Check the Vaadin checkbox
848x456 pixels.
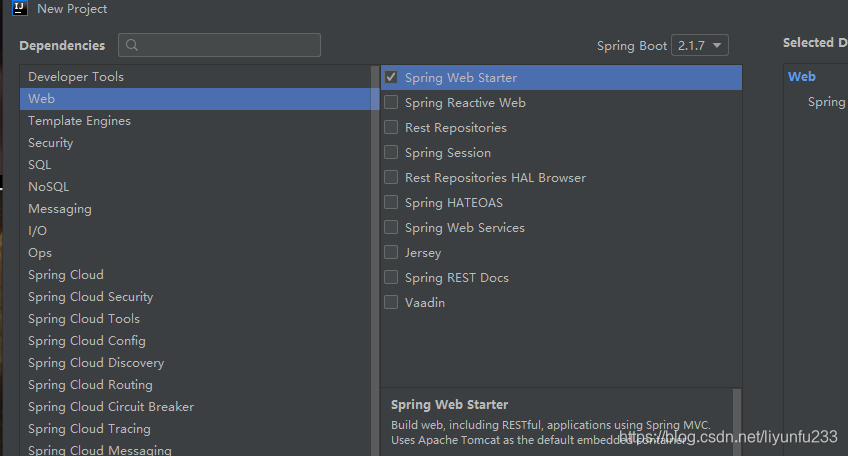click(x=391, y=302)
